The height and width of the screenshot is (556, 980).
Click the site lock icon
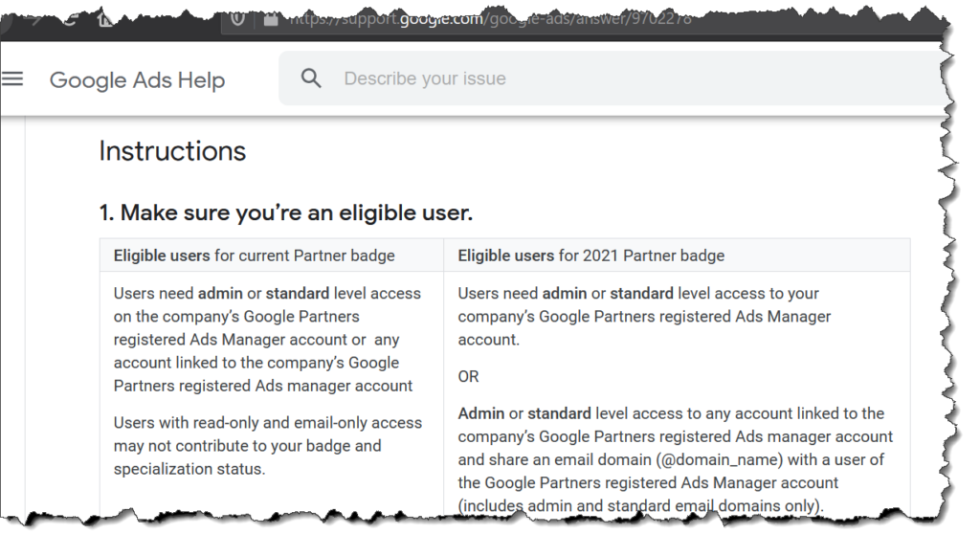pos(271,21)
